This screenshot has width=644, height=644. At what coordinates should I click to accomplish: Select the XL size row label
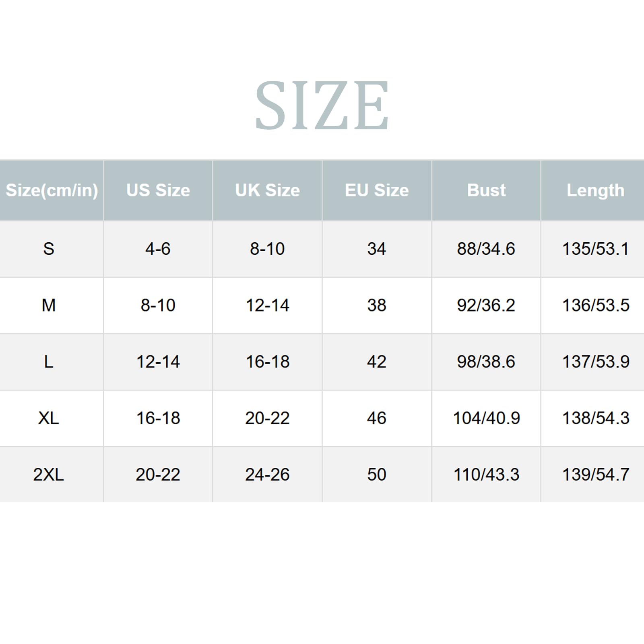click(49, 418)
